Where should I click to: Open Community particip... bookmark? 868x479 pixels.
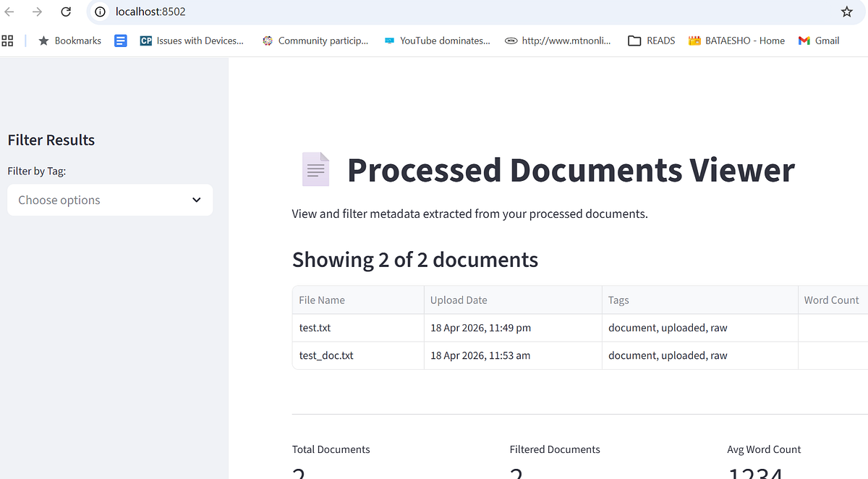315,41
